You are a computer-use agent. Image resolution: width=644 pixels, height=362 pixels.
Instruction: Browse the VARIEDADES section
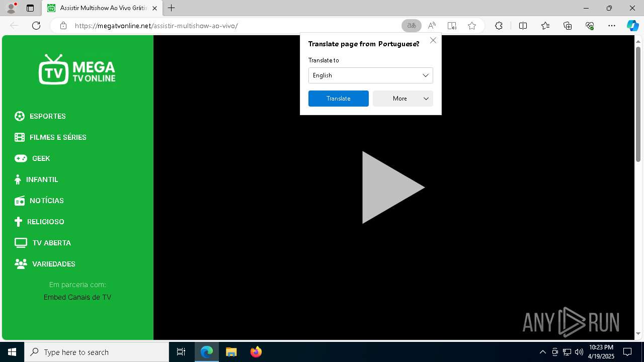(x=54, y=264)
